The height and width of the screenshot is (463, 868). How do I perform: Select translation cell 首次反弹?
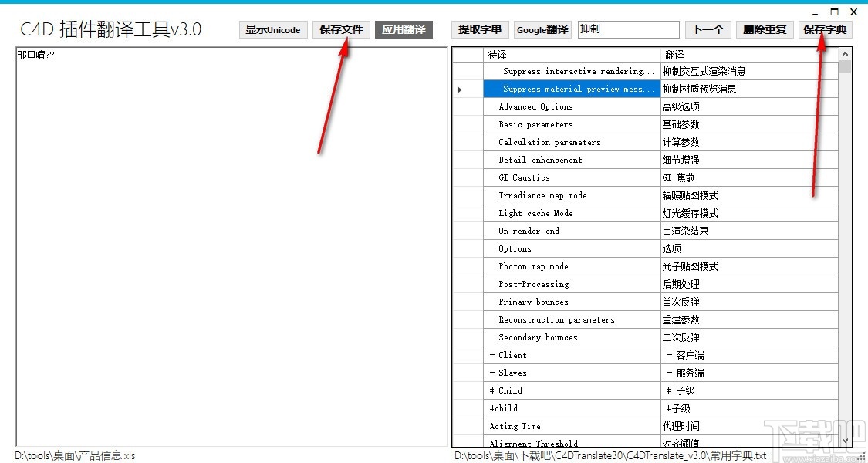click(749, 302)
